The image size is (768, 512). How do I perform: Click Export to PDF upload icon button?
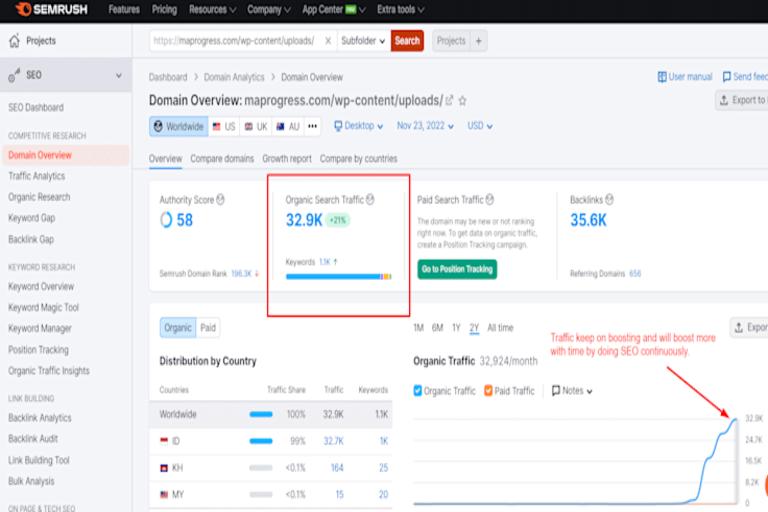coord(742,100)
